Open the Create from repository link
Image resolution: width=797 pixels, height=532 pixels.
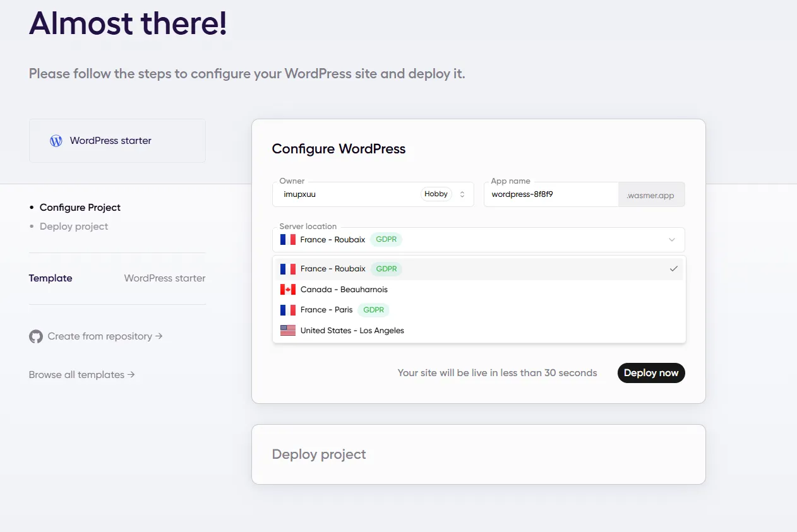(x=105, y=336)
